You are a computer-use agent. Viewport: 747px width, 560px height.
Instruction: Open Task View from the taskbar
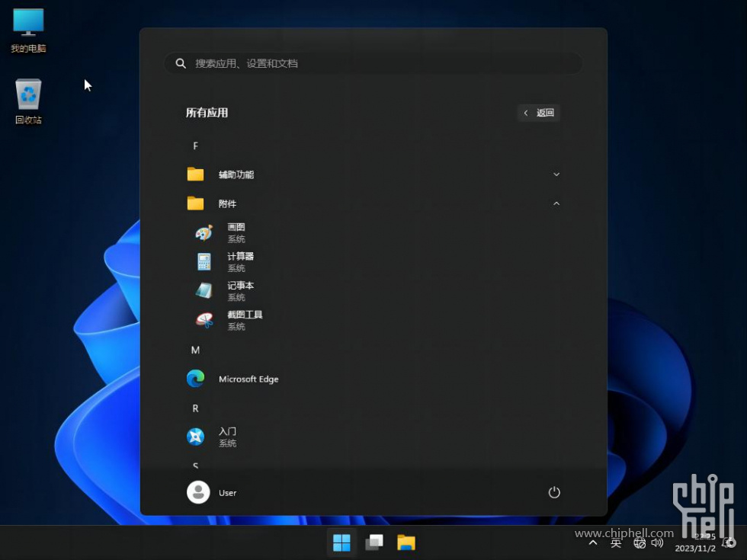click(374, 542)
